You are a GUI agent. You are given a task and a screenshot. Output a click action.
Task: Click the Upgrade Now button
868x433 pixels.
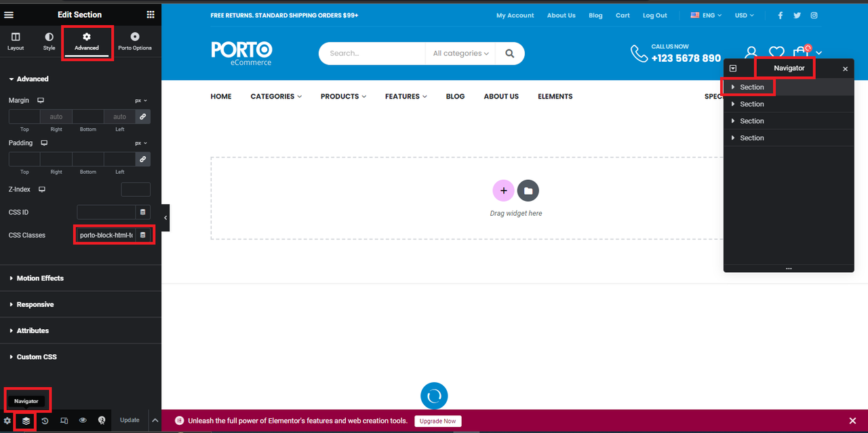438,421
